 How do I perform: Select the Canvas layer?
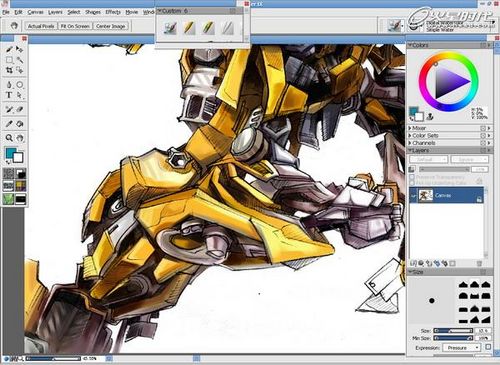(x=446, y=195)
